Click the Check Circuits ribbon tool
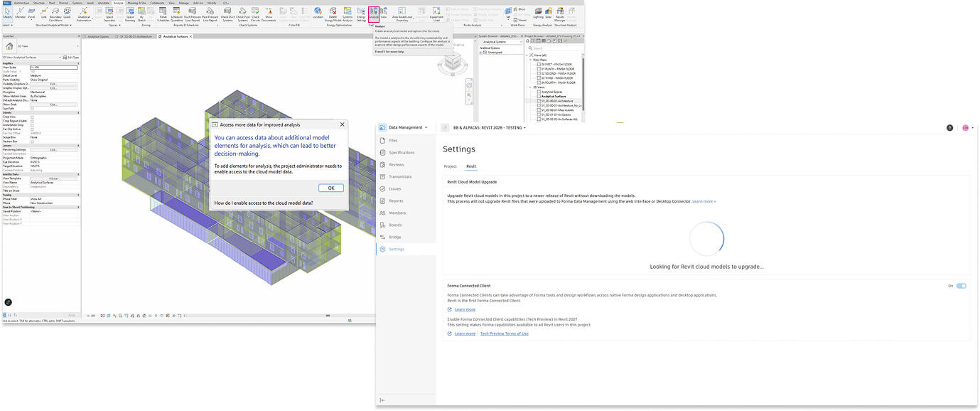The image size is (980, 411). point(255,14)
